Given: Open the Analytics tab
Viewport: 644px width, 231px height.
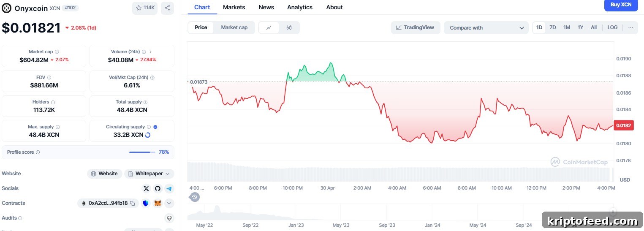Looking at the screenshot, I should (300, 7).
